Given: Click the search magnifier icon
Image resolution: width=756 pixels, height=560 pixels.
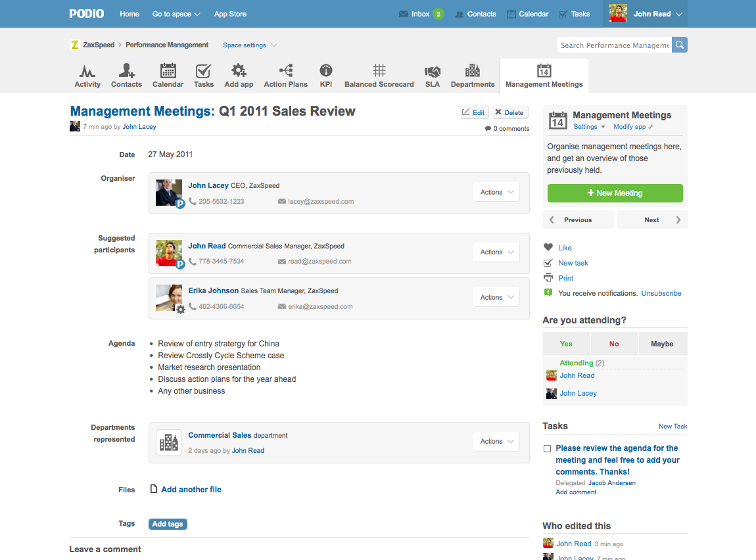Looking at the screenshot, I should point(680,45).
